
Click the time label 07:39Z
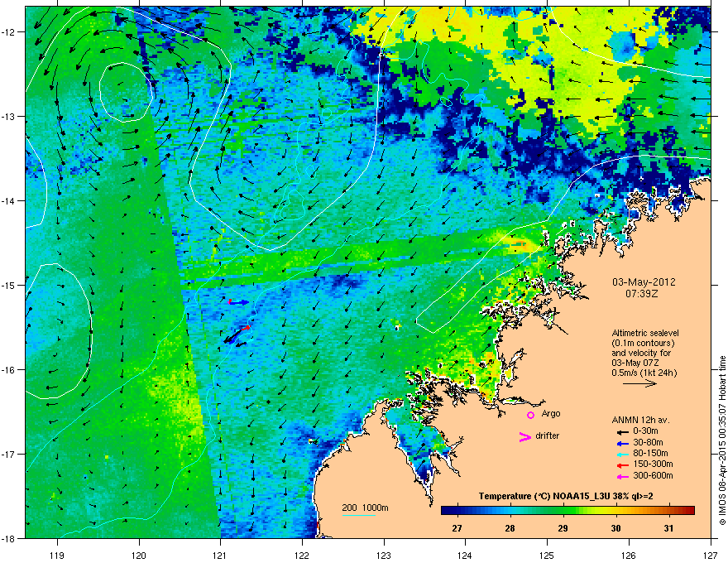[x=642, y=294]
